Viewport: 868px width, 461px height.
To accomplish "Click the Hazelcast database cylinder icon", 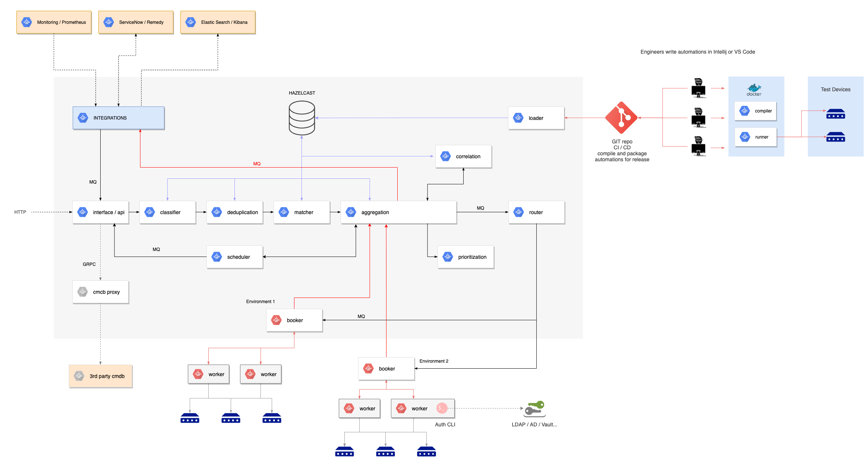I will coord(302,118).
